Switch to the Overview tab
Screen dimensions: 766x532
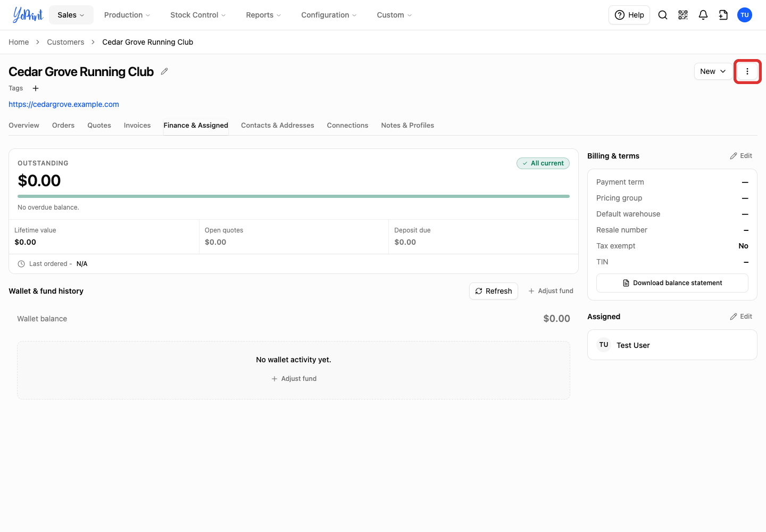[24, 126]
